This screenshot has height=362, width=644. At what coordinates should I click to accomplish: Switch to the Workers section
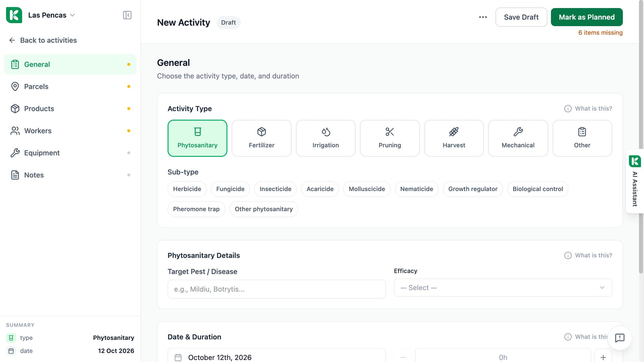tap(70, 131)
